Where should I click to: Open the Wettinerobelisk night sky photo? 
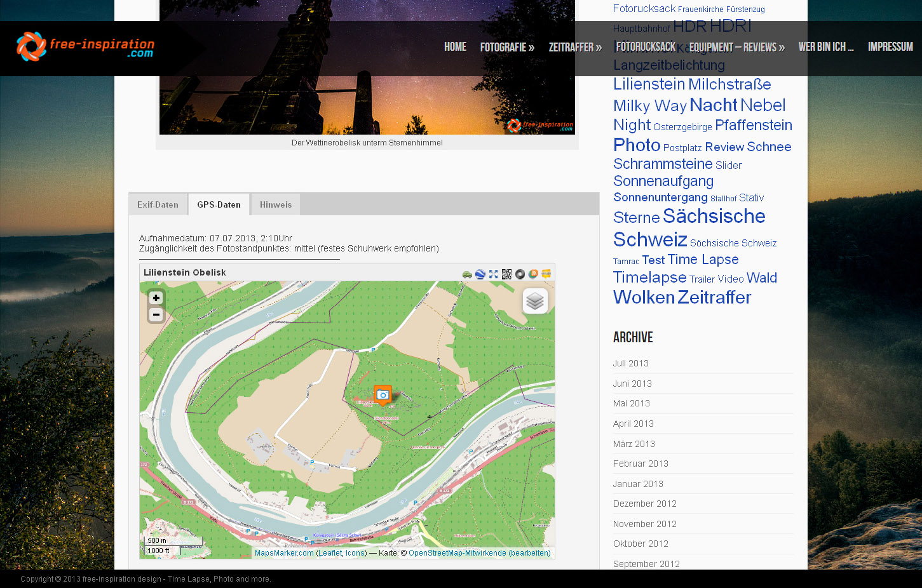367,67
